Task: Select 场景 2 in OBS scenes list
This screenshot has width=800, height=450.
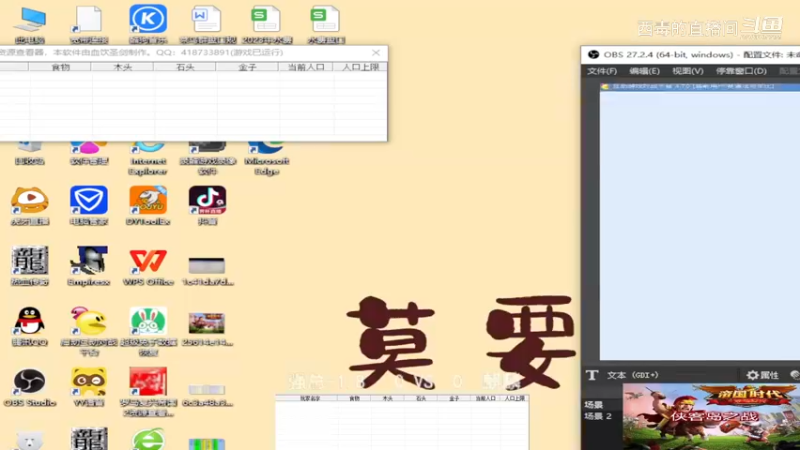Action: click(598, 416)
